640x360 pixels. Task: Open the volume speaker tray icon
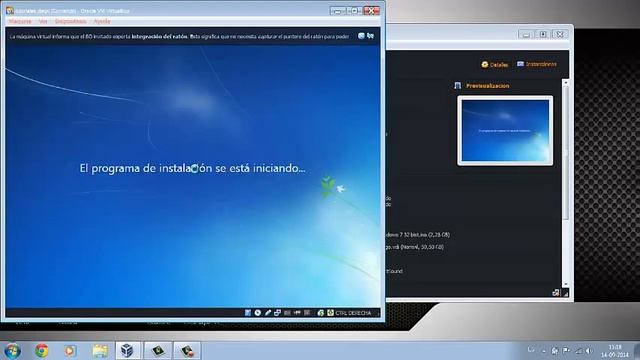click(x=589, y=351)
